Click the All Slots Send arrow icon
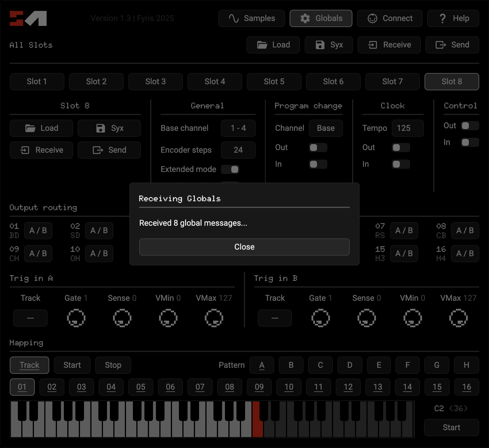Viewport: 489px width, 448px height. pos(440,45)
